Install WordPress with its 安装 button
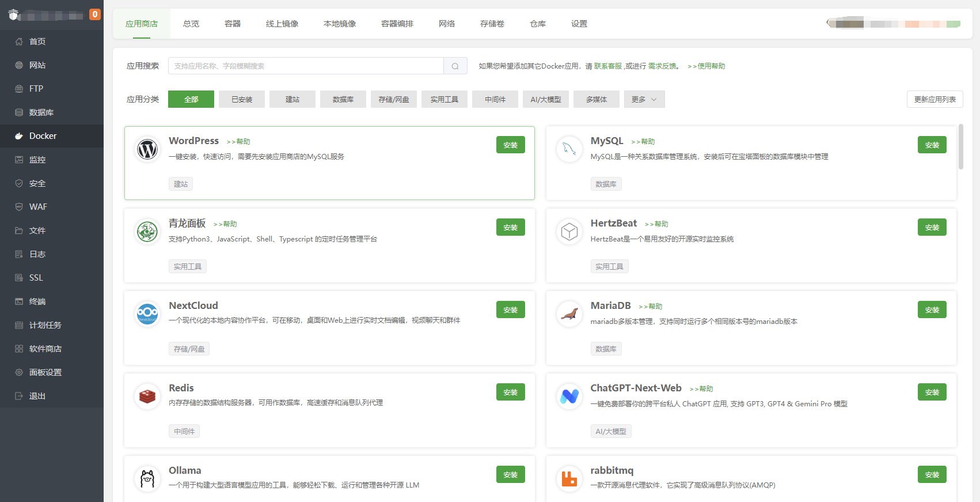Image resolution: width=980 pixels, height=502 pixels. coord(511,145)
